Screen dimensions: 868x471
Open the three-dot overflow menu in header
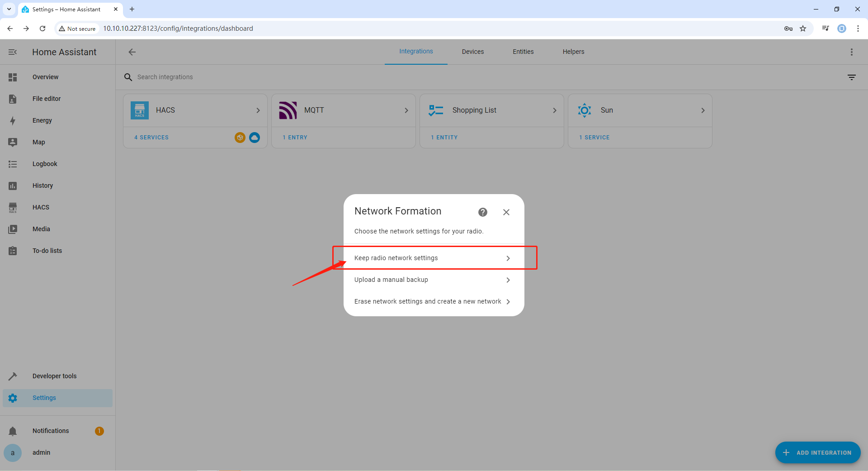click(x=851, y=52)
